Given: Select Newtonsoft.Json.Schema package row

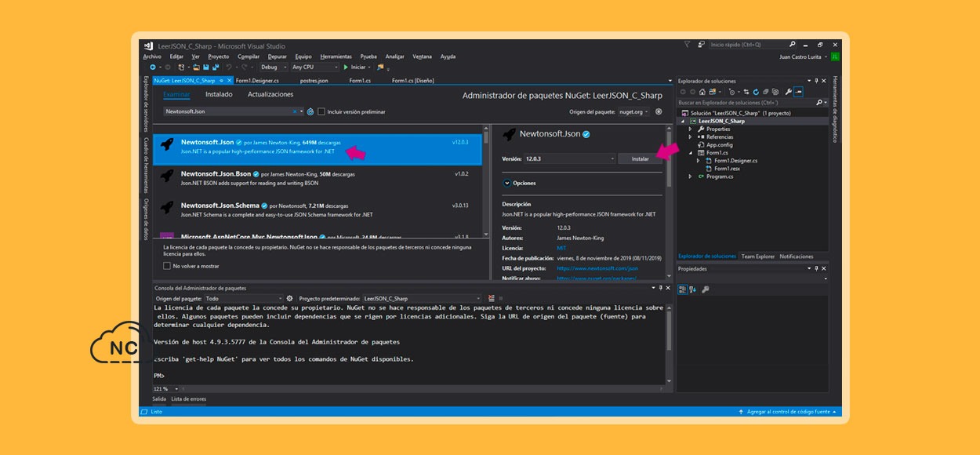Looking at the screenshot, I should coord(318,209).
